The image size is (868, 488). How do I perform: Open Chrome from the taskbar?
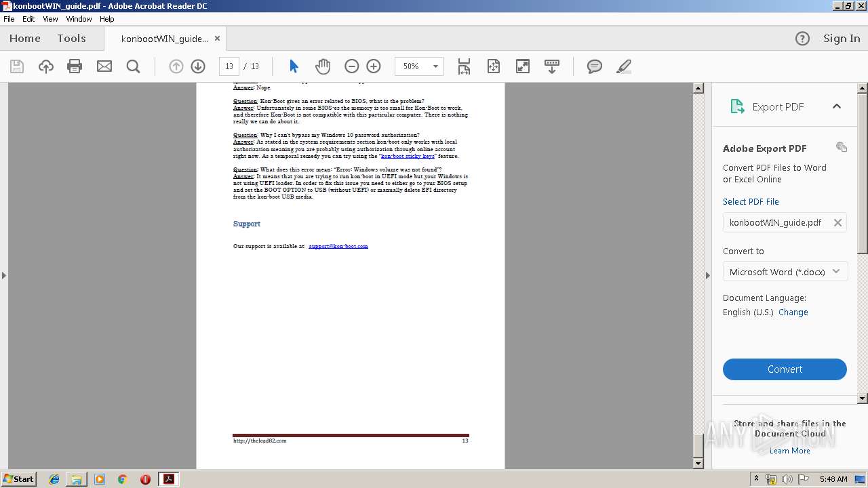pyautogui.click(x=122, y=479)
